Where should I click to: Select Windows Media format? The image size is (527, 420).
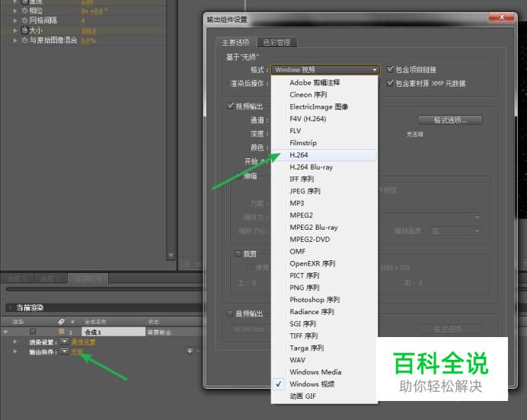click(x=324, y=372)
